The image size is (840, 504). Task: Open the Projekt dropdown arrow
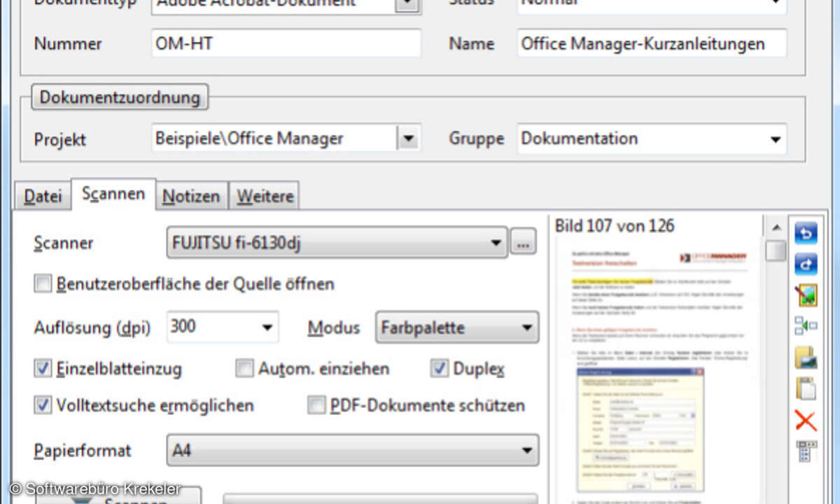(x=407, y=139)
